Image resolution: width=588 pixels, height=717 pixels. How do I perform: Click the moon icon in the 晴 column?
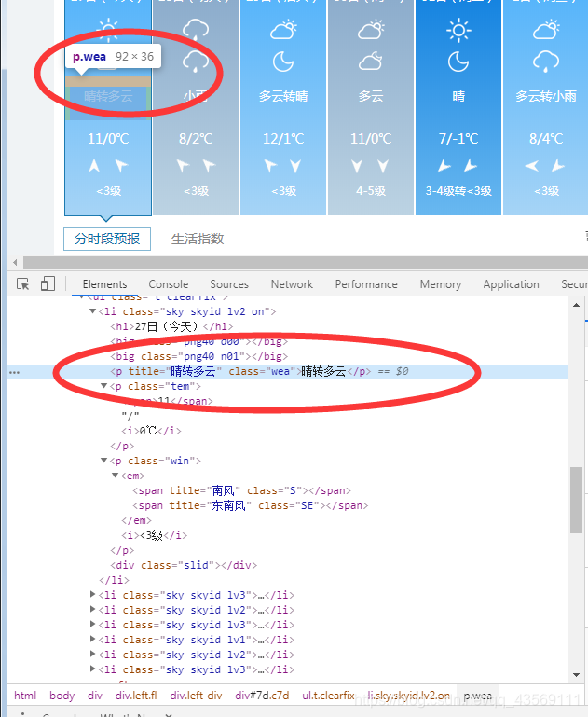coord(458,62)
